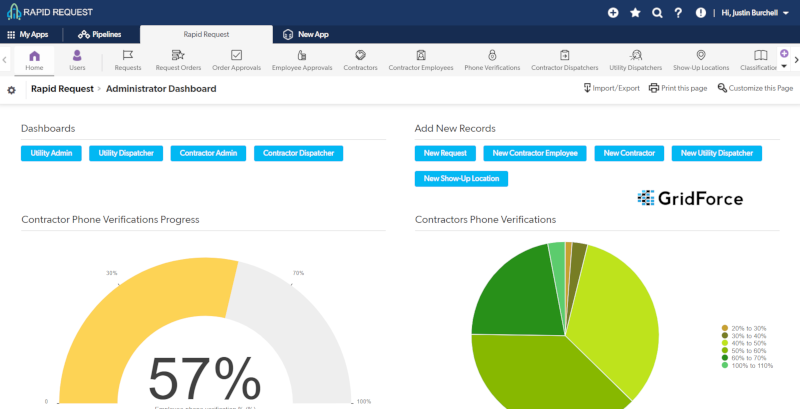This screenshot has height=409, width=800.
Task: Click the 30% to 40% legend swatch
Action: 724,336
